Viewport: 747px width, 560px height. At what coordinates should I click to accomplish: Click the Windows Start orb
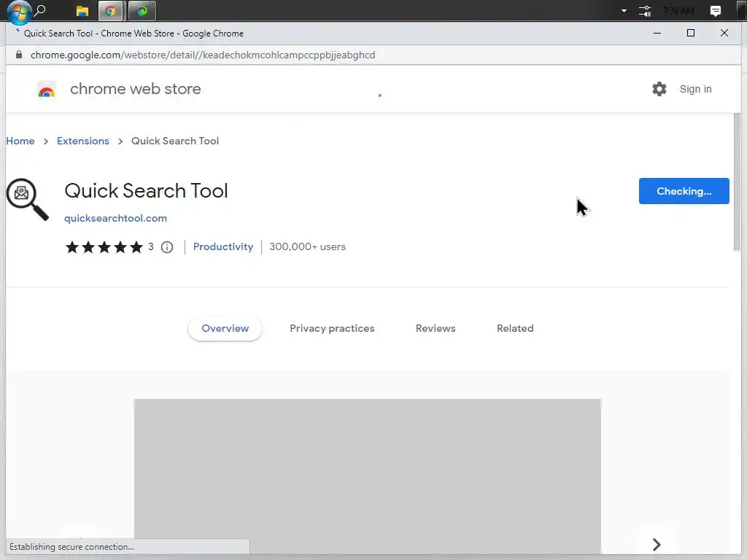tap(19, 12)
